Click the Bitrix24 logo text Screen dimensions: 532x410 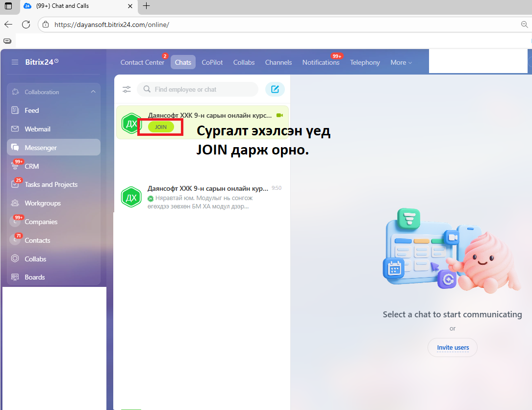coord(42,62)
